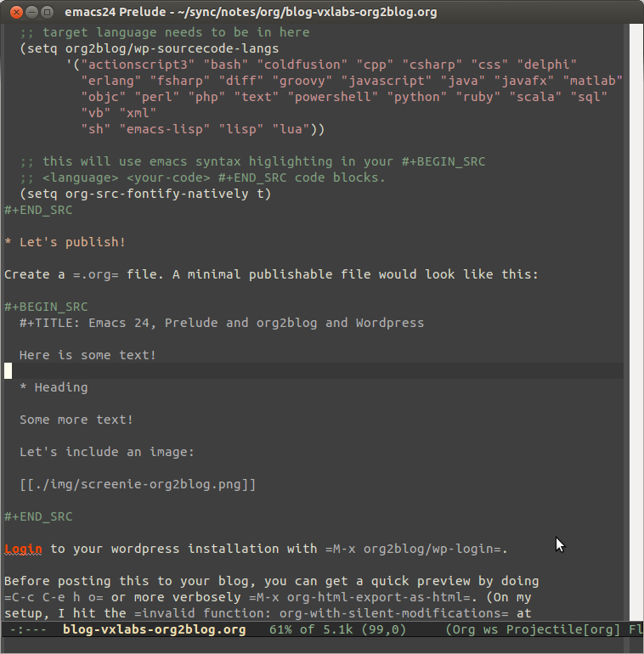Click the "#+END_SRC" line above the Login sentence

(x=38, y=516)
